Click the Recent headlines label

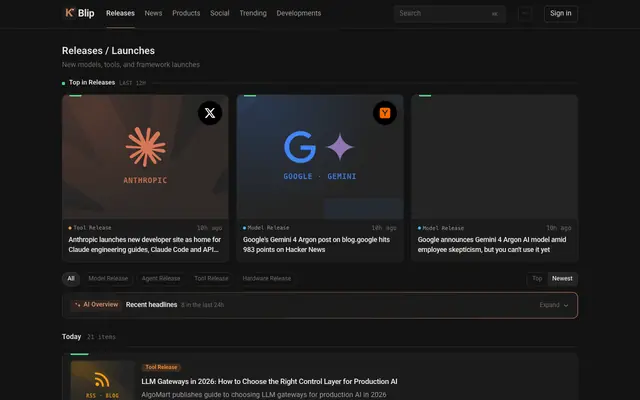[151, 305]
